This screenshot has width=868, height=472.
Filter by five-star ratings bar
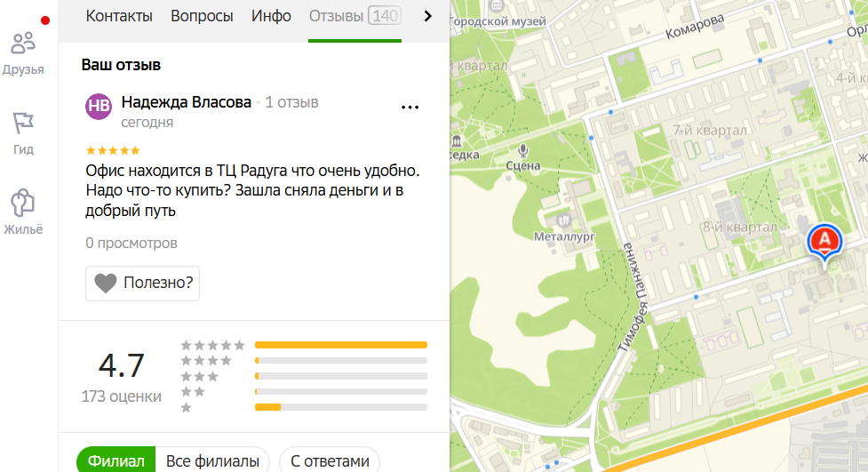click(341, 345)
